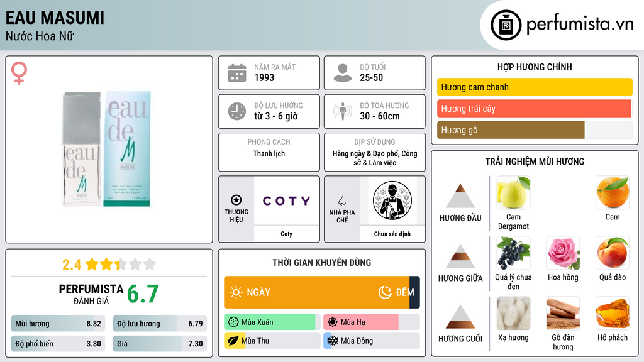Screen dimensions: 644x362
Task: Open the Quả lý chua đen note image
Action: [513, 253]
